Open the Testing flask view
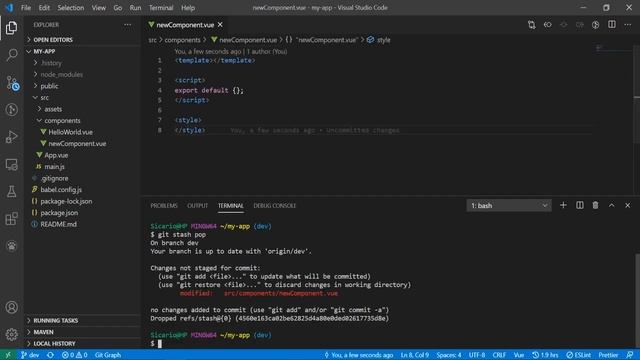640x360 pixels. point(11,191)
